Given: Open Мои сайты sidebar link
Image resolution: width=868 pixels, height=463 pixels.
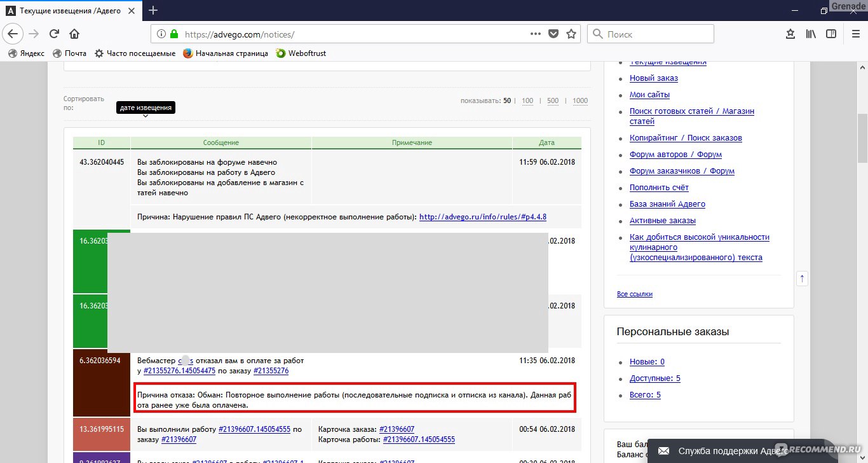Looking at the screenshot, I should (x=649, y=95).
